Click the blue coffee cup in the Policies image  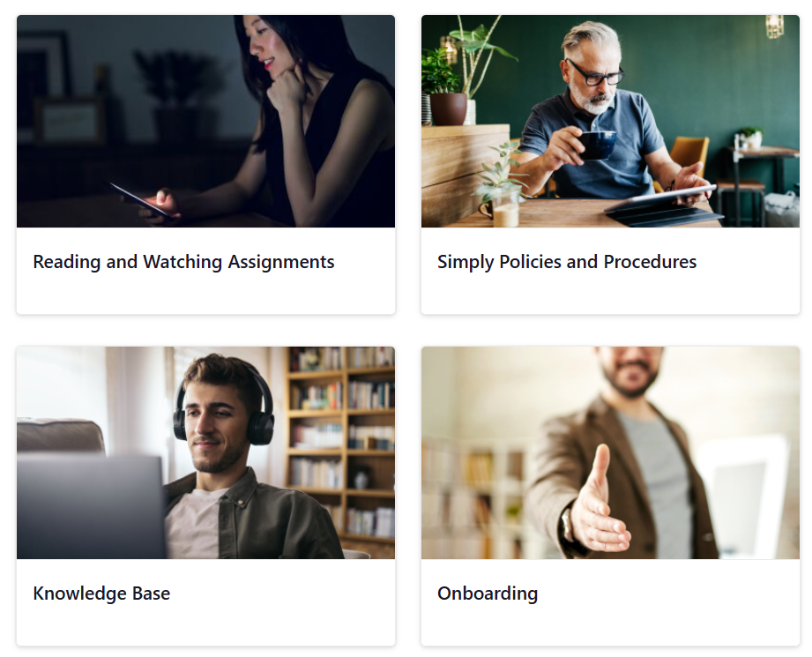597,146
